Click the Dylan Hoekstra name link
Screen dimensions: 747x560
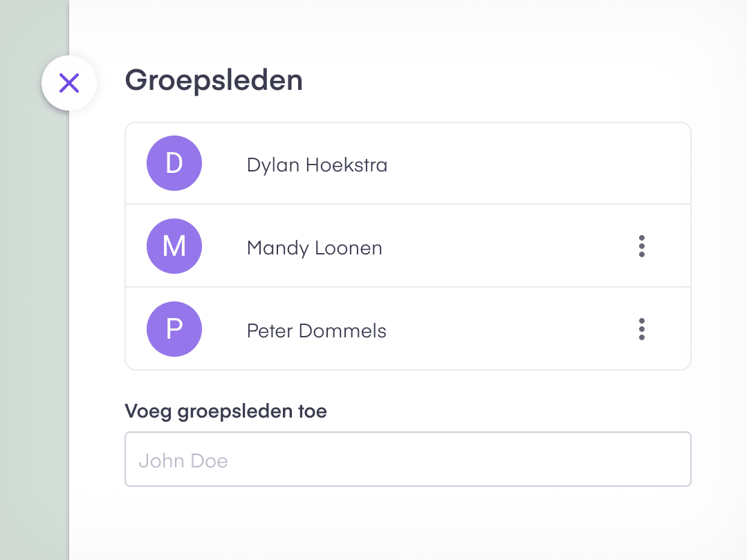pos(317,165)
